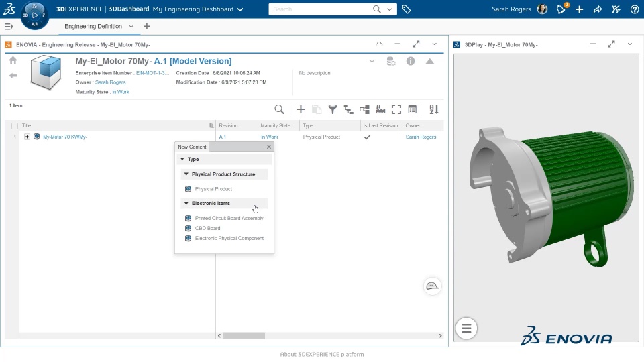Image resolution: width=644 pixels, height=362 pixels.
Task: Click the plus add icon in top bar
Action: pos(579,9)
